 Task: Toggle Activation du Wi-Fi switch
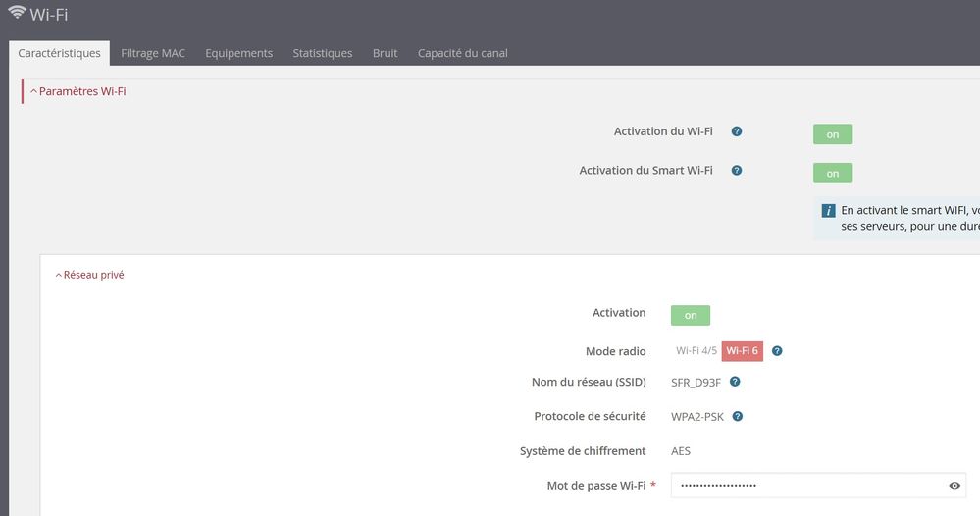coord(832,134)
